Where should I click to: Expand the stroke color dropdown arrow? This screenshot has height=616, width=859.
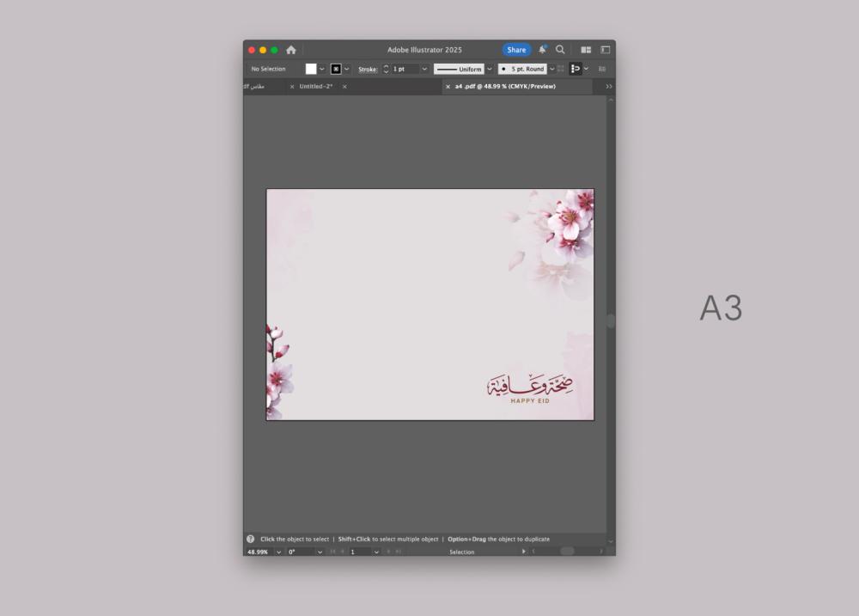348,69
